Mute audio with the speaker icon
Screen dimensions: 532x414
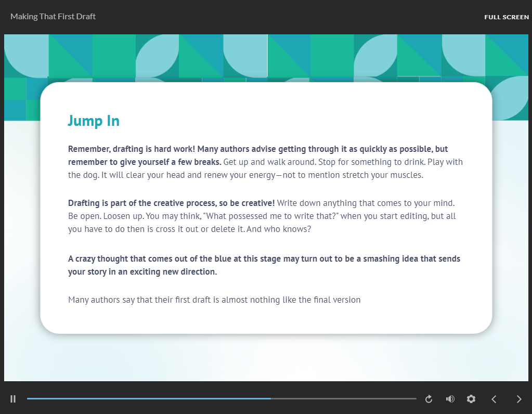point(450,399)
